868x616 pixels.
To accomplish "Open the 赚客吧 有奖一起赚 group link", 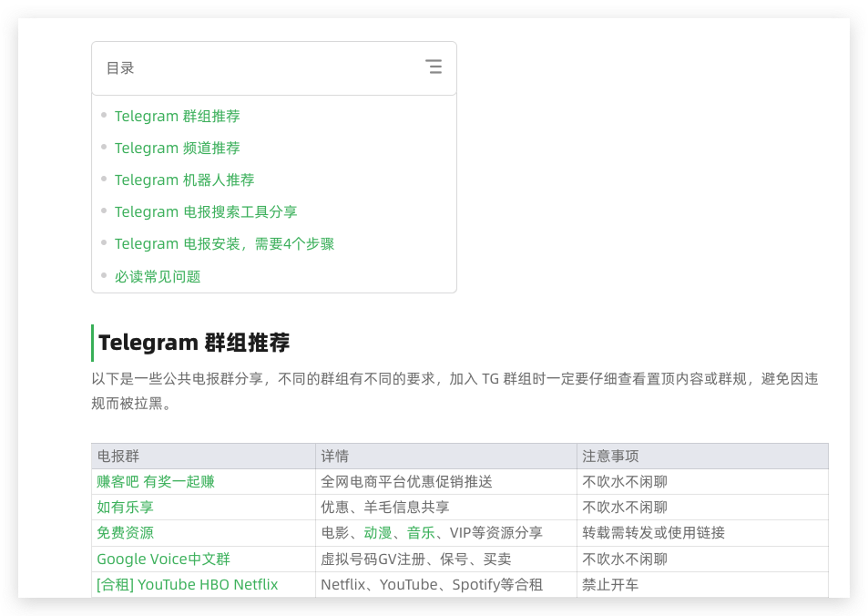I will point(156,482).
